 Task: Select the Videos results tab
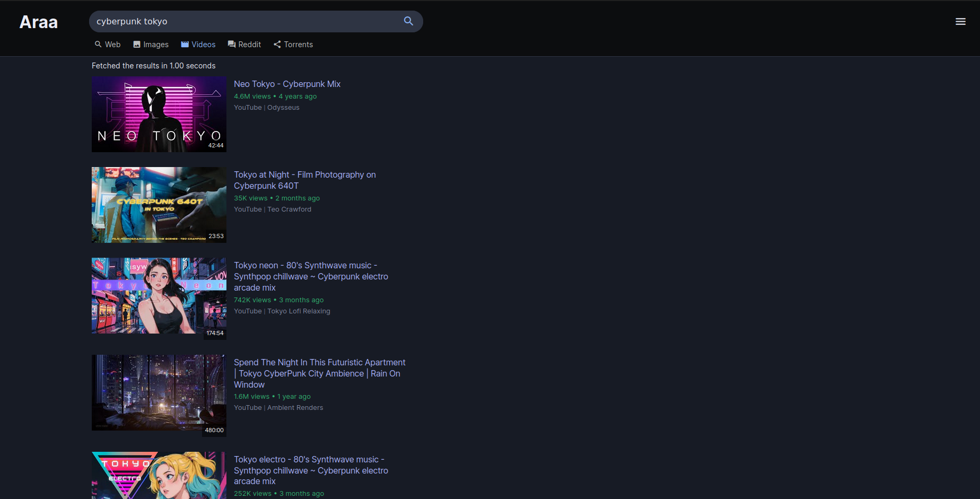coord(198,45)
